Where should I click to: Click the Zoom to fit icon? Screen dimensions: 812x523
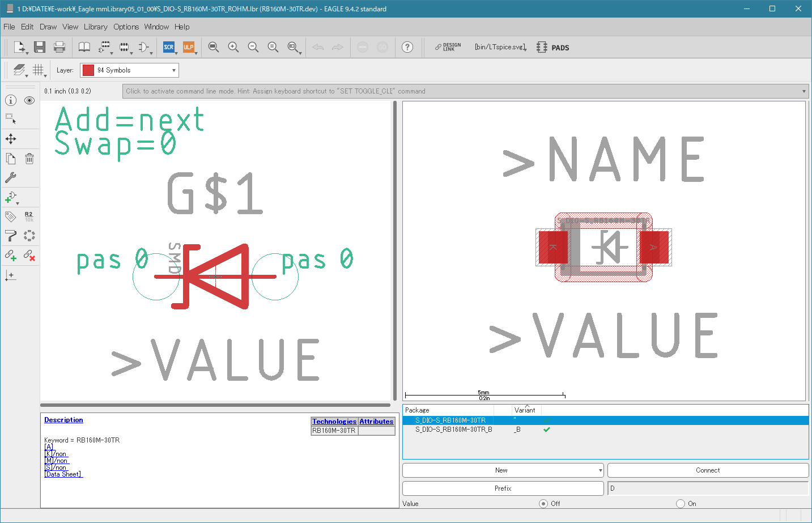[x=213, y=47]
